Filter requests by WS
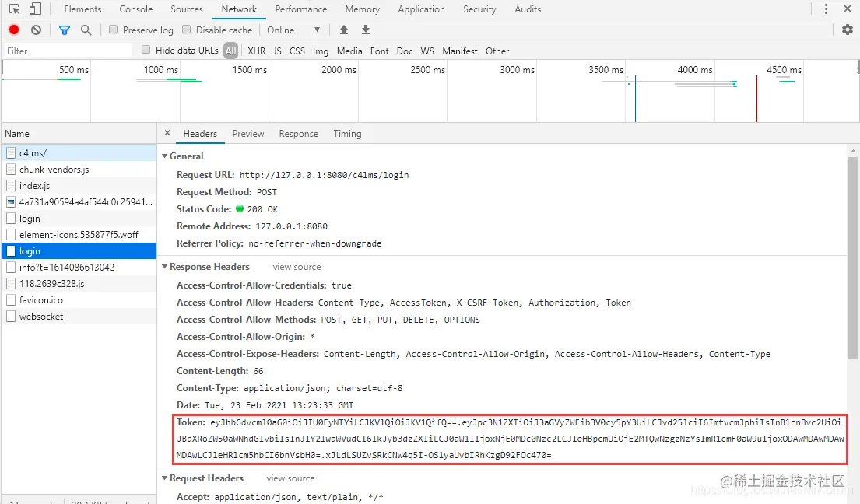Viewport: 860px width, 504px height. pos(427,51)
